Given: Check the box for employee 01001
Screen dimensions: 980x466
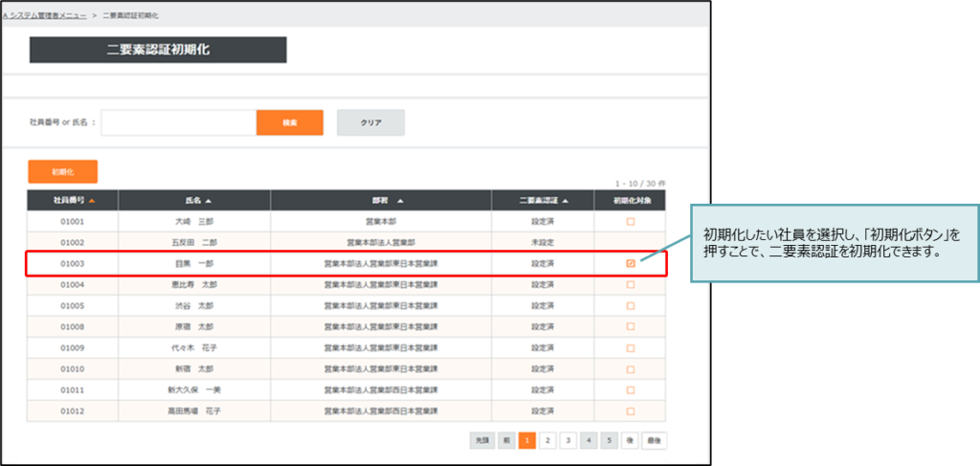Looking at the screenshot, I should coord(631,221).
